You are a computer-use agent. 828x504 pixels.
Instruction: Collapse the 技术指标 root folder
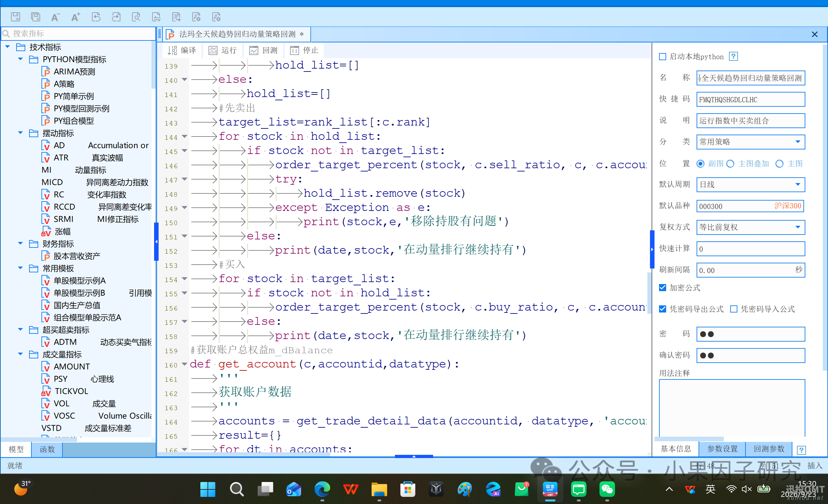(x=7, y=47)
